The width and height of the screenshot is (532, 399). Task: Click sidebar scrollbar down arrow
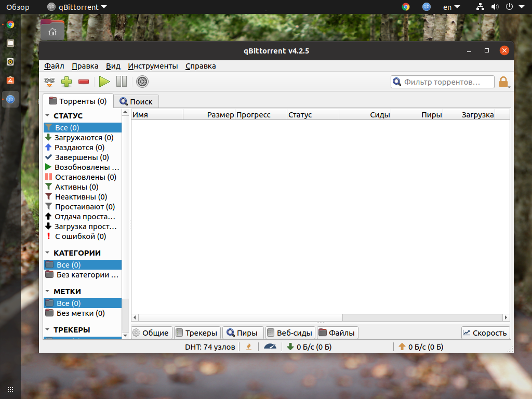coord(125,335)
